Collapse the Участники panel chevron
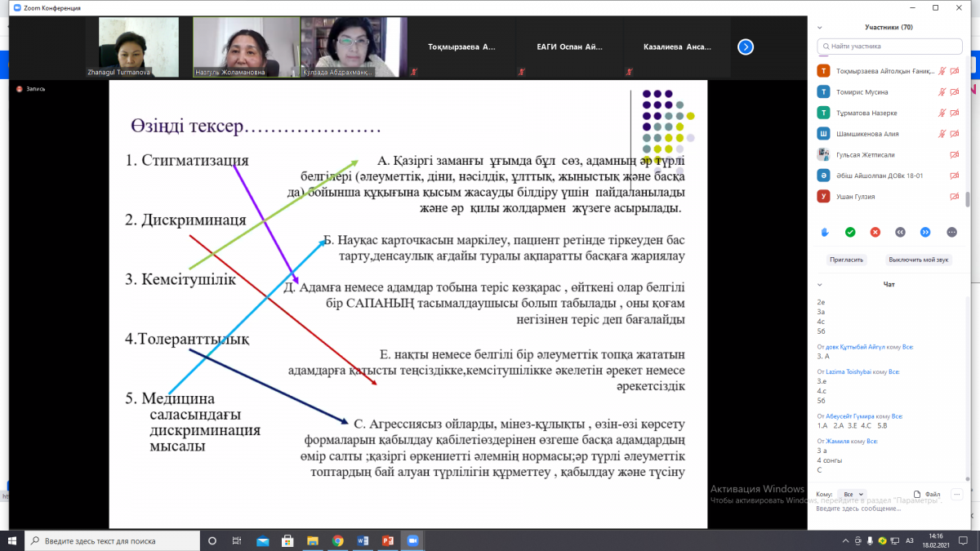980x551 pixels. tap(822, 27)
